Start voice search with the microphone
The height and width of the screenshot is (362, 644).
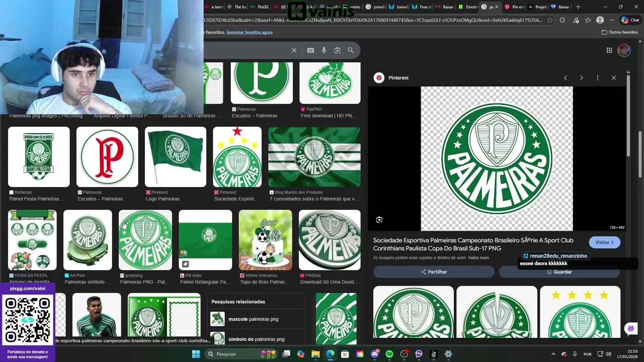click(x=324, y=50)
